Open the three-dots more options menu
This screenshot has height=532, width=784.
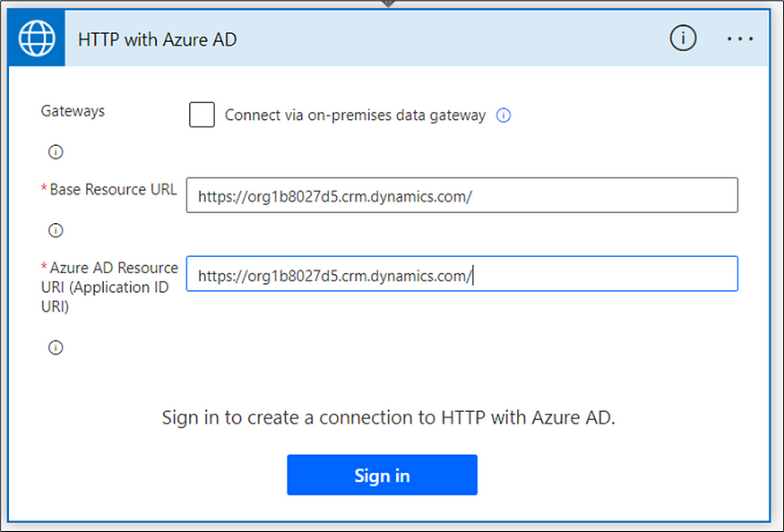pos(740,39)
